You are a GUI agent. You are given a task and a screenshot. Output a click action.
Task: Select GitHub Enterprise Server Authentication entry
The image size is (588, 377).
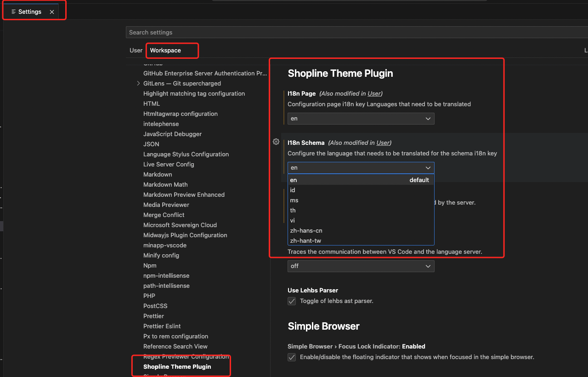205,73
